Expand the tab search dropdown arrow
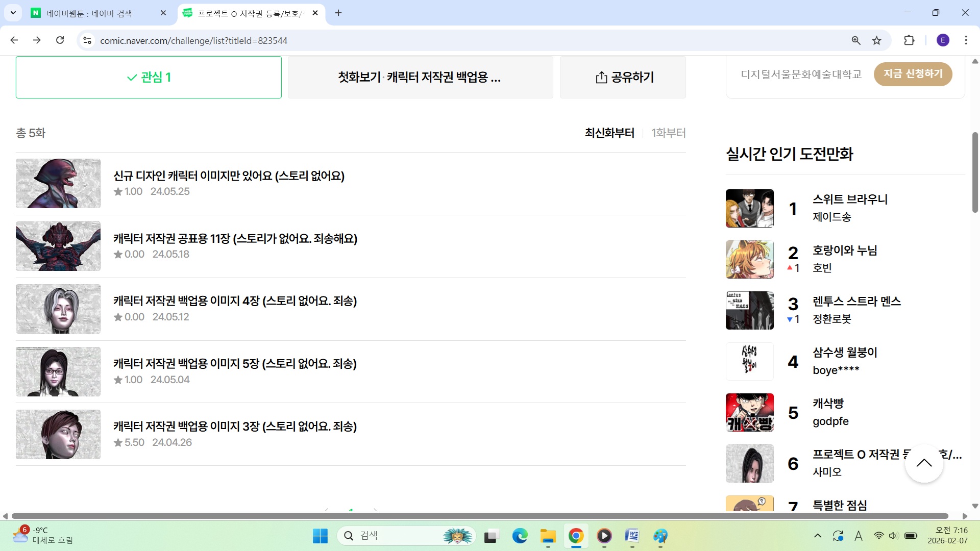Viewport: 980px width, 551px height. point(13,13)
